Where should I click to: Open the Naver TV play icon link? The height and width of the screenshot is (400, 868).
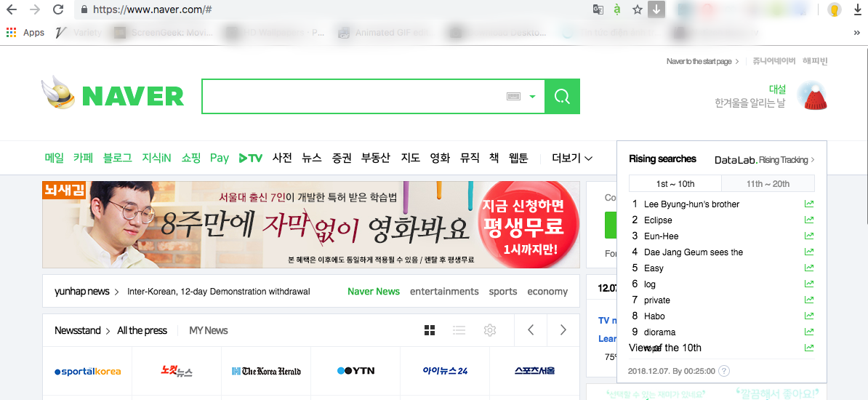click(x=250, y=158)
